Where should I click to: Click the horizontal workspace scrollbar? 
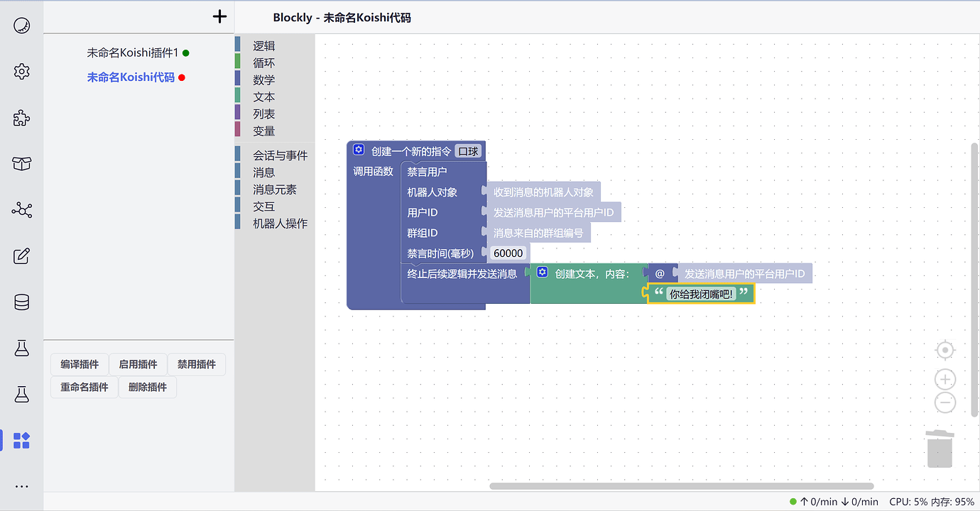682,486
